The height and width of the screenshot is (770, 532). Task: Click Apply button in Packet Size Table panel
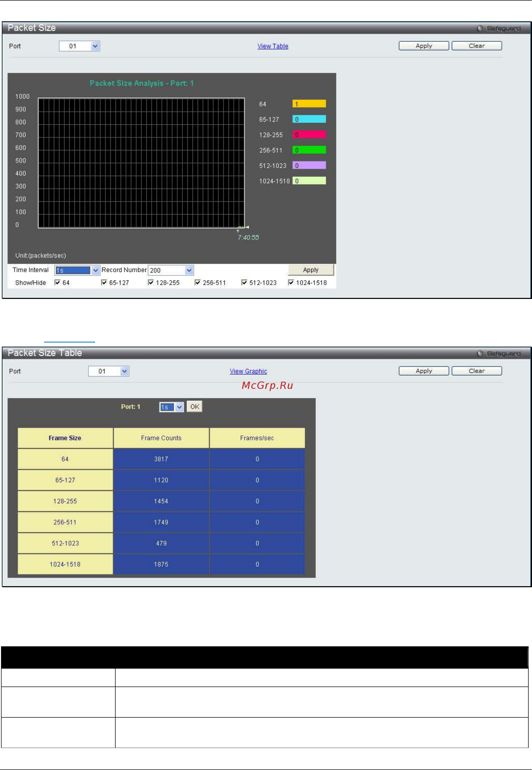click(x=424, y=371)
